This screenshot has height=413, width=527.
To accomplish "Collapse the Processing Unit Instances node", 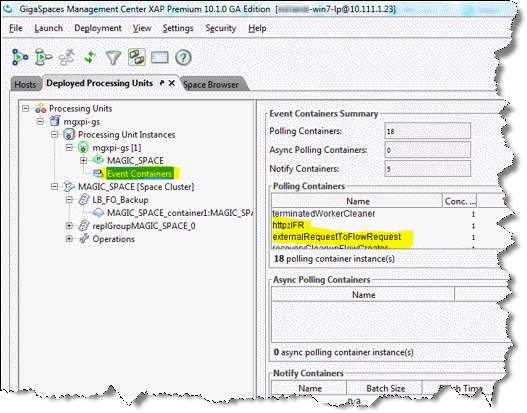I will coord(54,134).
